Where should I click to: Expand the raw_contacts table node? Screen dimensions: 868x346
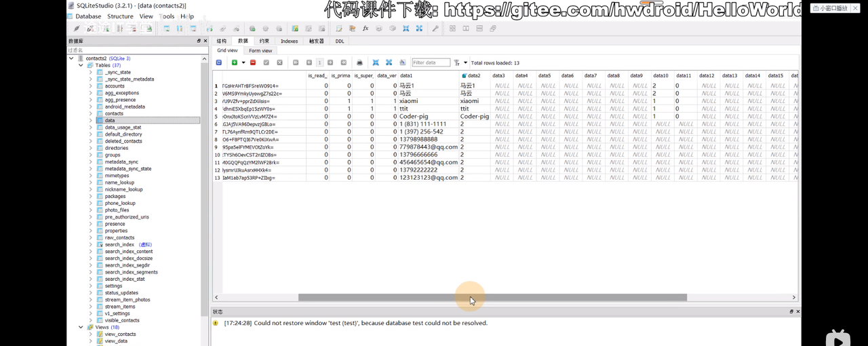point(90,237)
